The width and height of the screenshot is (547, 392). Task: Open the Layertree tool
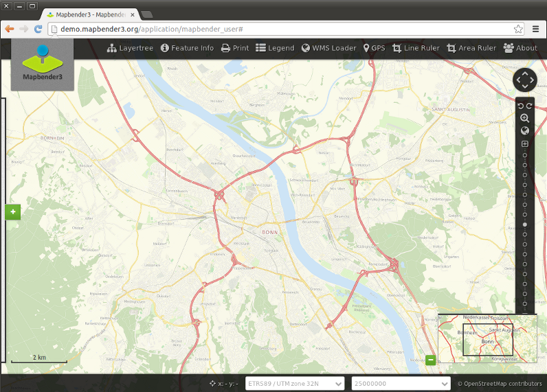click(130, 48)
